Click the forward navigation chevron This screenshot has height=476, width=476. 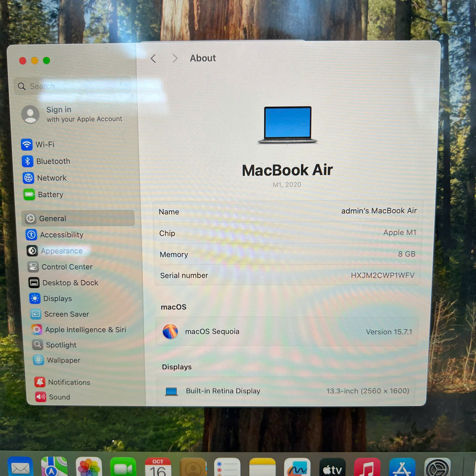(x=175, y=58)
